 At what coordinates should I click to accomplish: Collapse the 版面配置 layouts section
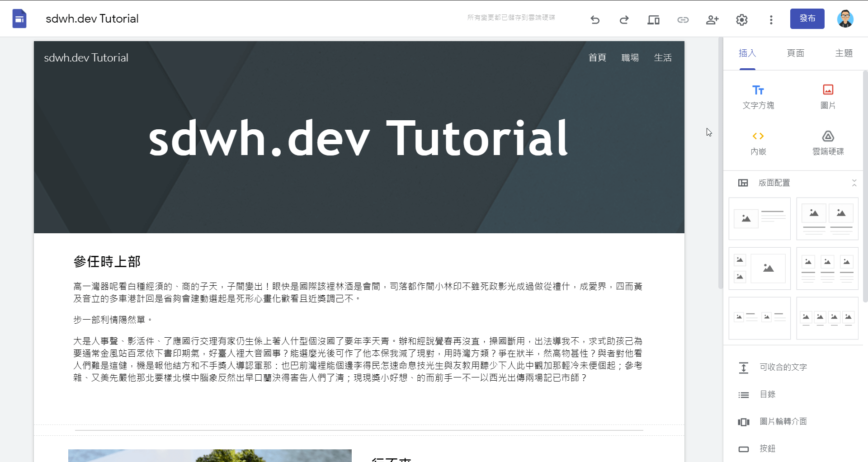coord(854,183)
